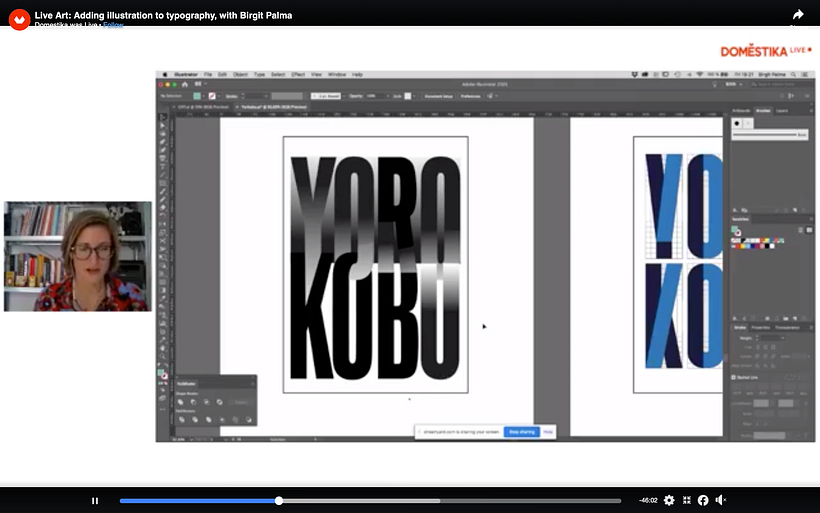Enable the Dashed Line checkbox
The image size is (820, 513).
(x=735, y=378)
